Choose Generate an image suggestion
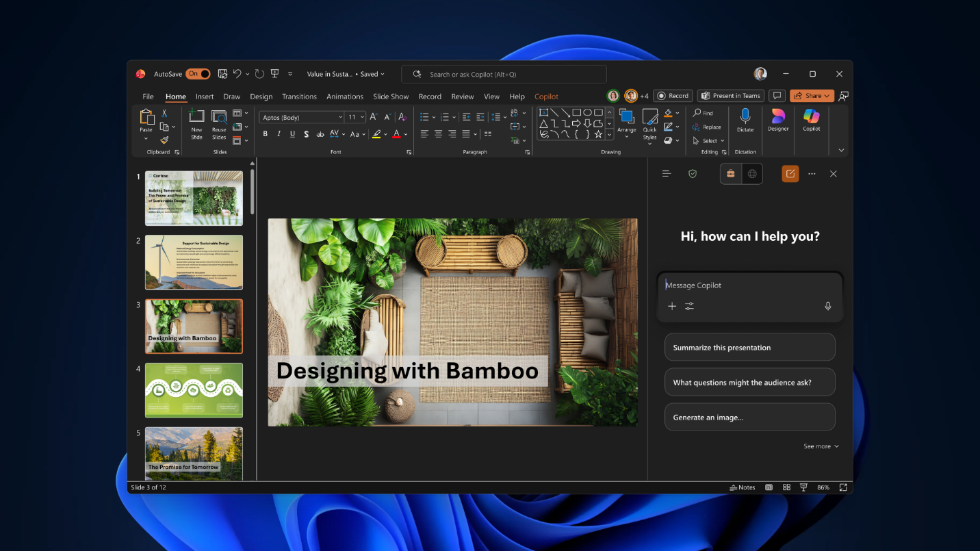The height and width of the screenshot is (551, 980). 750,417
